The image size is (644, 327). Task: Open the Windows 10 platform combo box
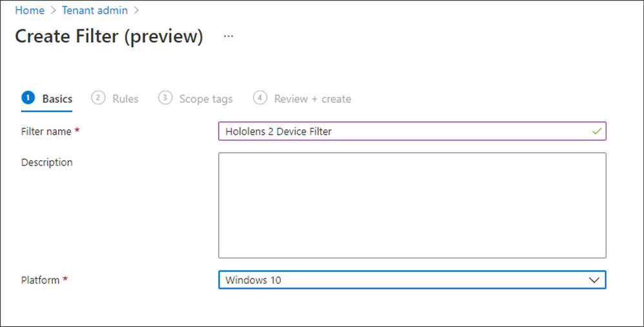pos(412,280)
